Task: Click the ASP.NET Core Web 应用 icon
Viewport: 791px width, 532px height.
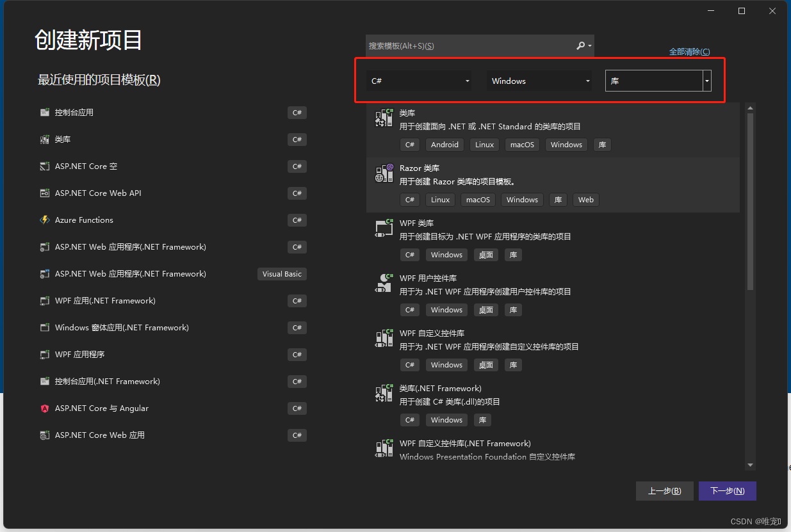Action: [x=45, y=435]
